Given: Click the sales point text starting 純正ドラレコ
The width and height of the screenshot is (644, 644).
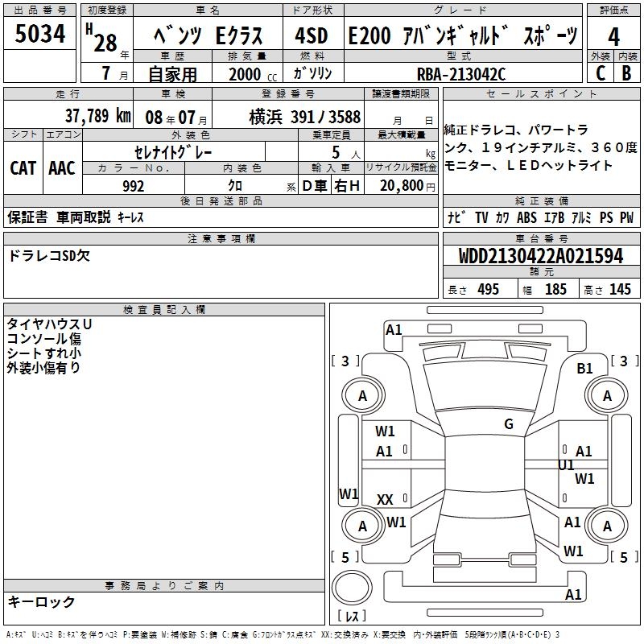Looking at the screenshot, I should 540,148.
